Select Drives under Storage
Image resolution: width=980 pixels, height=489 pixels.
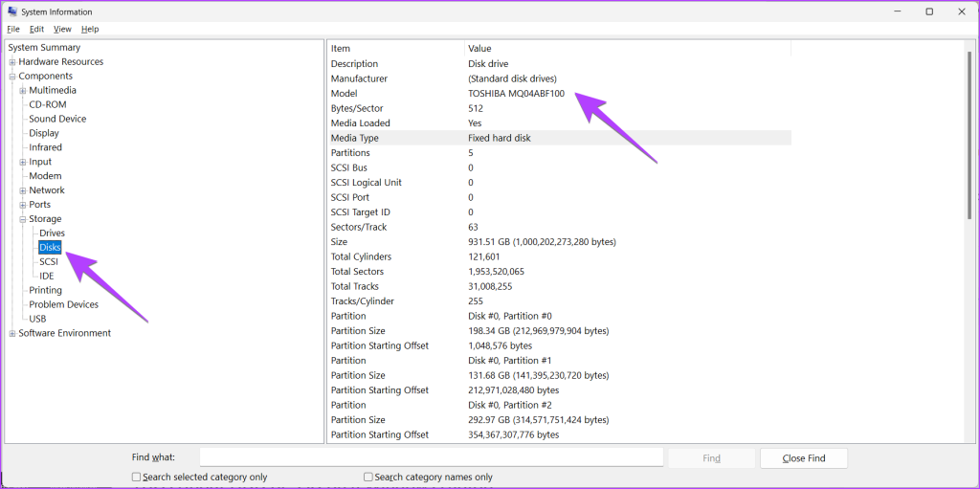tap(52, 233)
